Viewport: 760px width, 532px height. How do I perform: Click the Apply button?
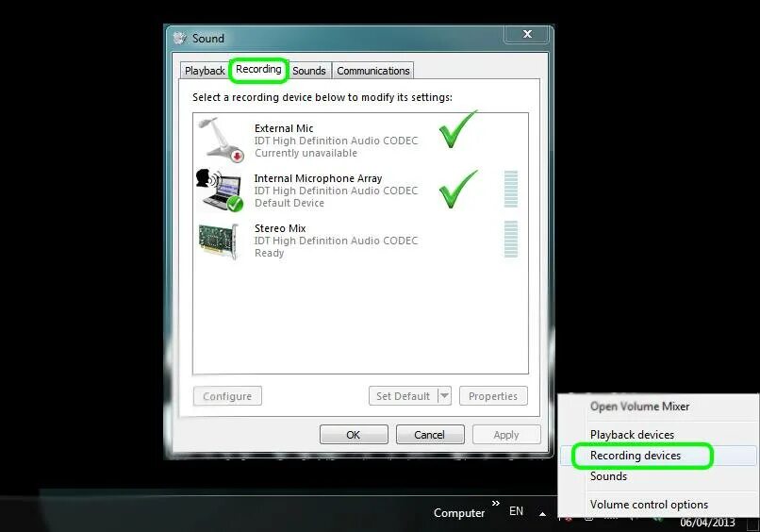506,435
